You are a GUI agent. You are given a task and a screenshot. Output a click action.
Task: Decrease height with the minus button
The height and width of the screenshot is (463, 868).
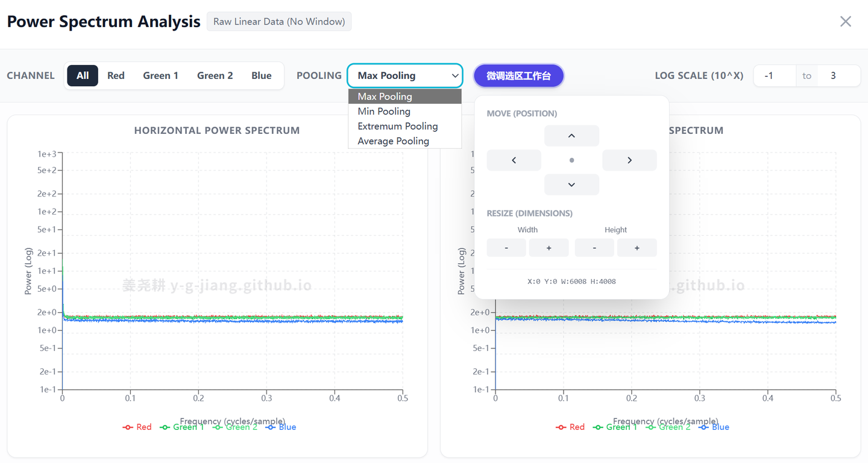point(594,248)
